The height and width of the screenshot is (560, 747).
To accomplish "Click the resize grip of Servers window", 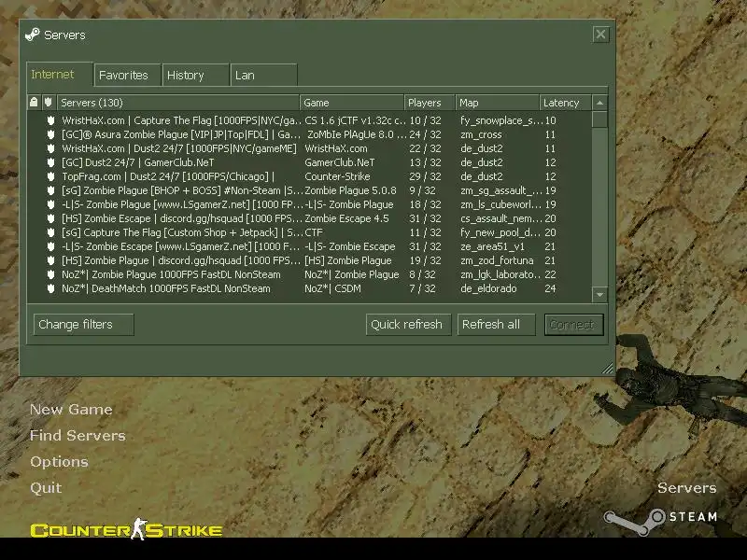I will pyautogui.click(x=608, y=368).
